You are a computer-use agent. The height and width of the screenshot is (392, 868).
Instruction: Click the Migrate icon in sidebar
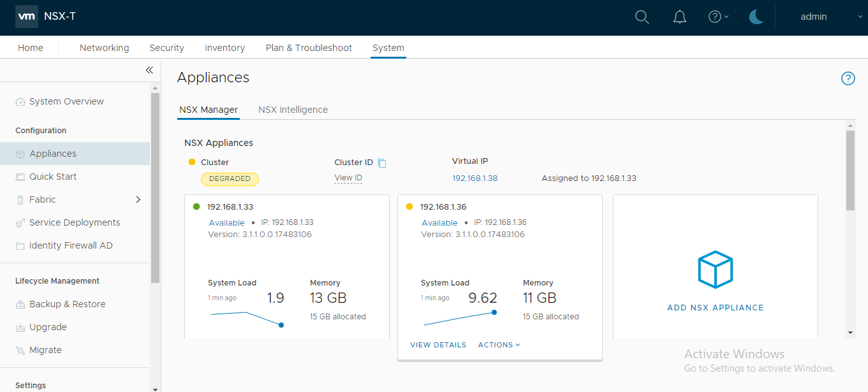point(20,351)
